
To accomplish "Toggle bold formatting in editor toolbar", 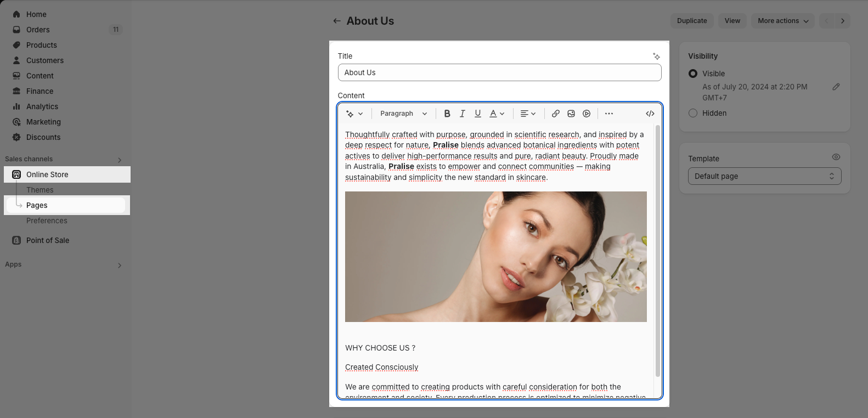I will (447, 114).
